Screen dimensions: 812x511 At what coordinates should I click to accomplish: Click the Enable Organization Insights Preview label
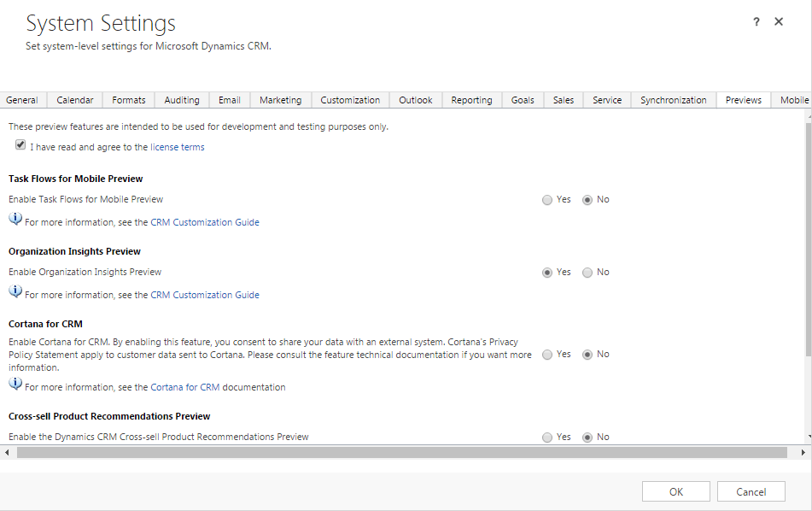[x=85, y=272]
